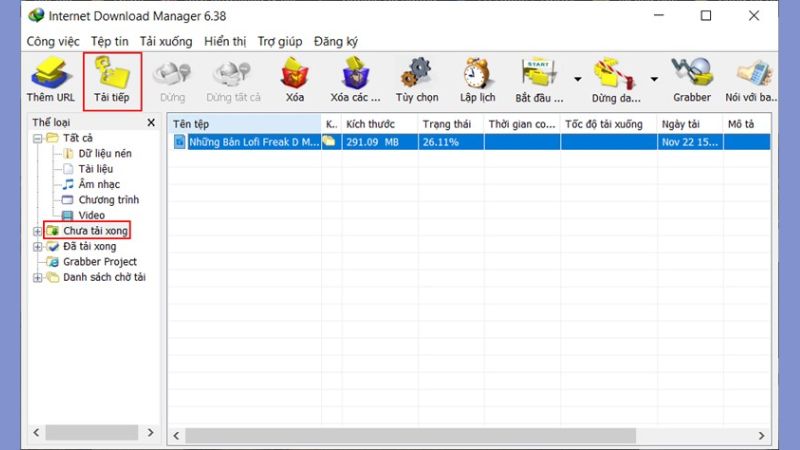This screenshot has width=800, height=450.
Task: Click the 26.11% status cell
Action: pos(451,142)
